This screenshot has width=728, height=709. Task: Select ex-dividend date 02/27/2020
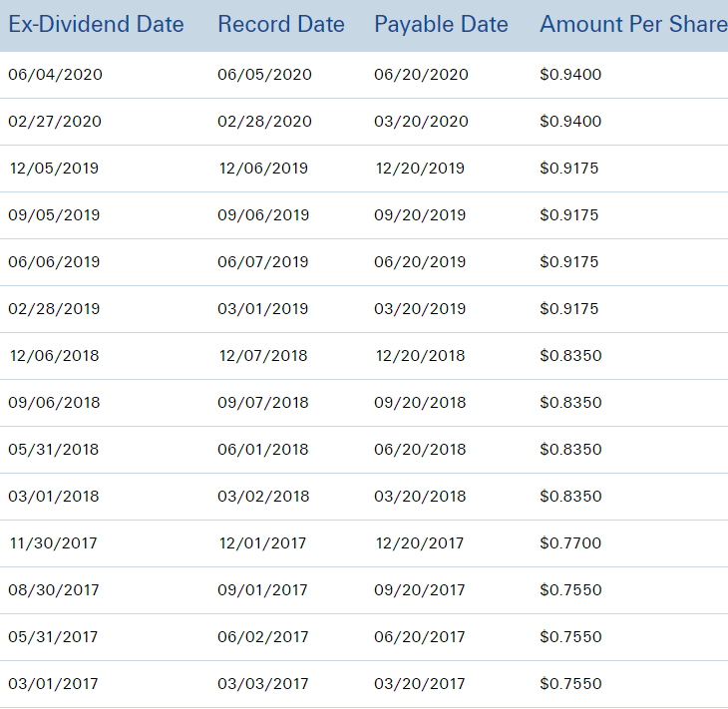point(55,122)
